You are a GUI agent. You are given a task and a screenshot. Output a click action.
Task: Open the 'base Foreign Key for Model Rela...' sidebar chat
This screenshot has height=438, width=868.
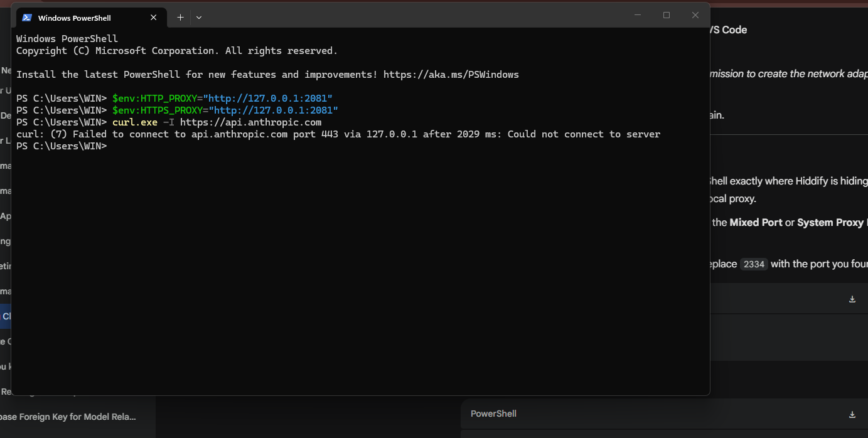tap(68, 417)
